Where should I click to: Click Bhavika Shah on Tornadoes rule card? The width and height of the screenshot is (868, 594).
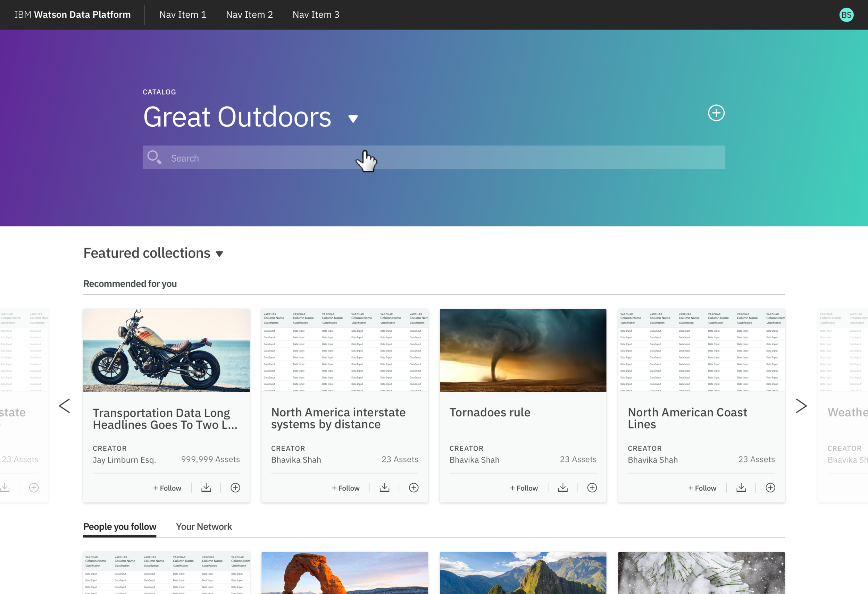[x=474, y=460]
